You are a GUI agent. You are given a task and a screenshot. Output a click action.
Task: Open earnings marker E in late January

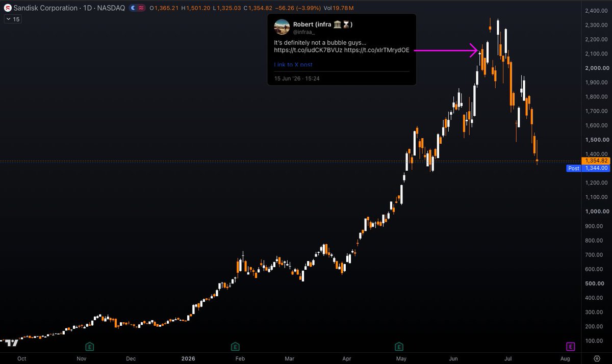point(235,347)
